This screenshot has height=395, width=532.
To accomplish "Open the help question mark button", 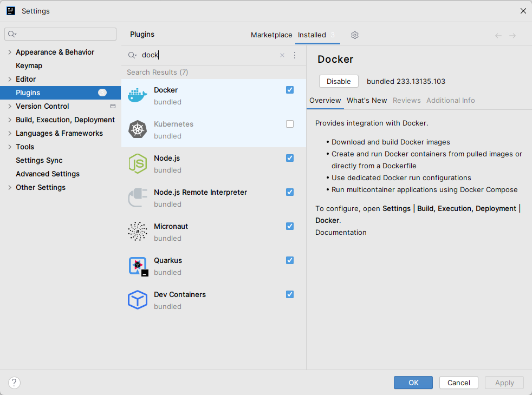I will [14, 383].
